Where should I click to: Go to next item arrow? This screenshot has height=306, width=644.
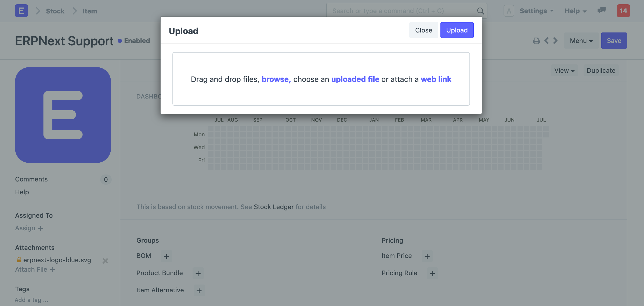[x=555, y=41]
